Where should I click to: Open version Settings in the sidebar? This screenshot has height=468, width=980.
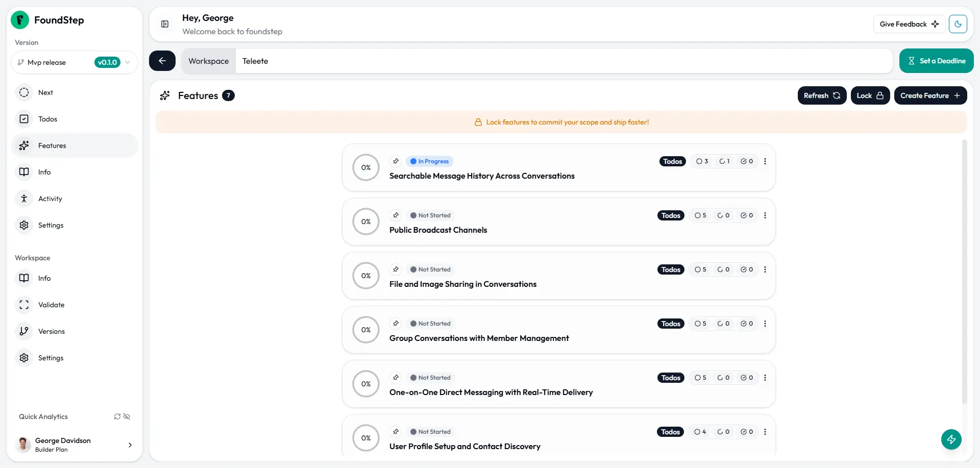click(x=75, y=225)
